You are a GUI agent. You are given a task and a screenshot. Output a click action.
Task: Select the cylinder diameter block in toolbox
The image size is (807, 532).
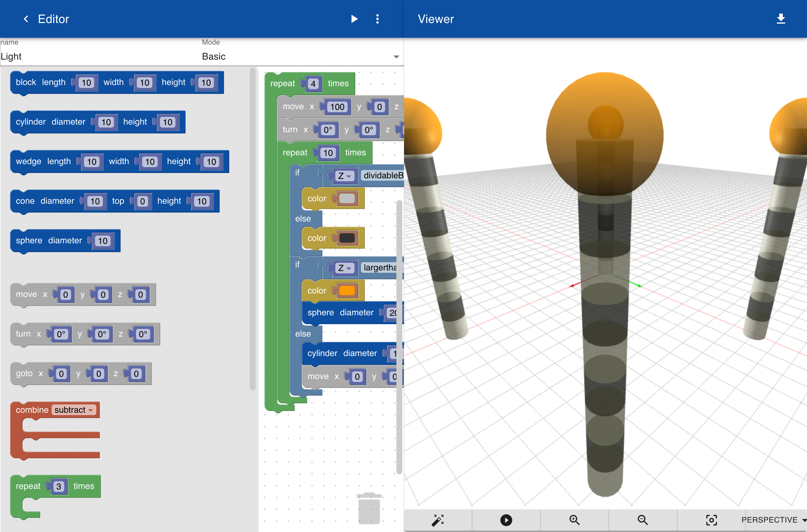(x=98, y=122)
